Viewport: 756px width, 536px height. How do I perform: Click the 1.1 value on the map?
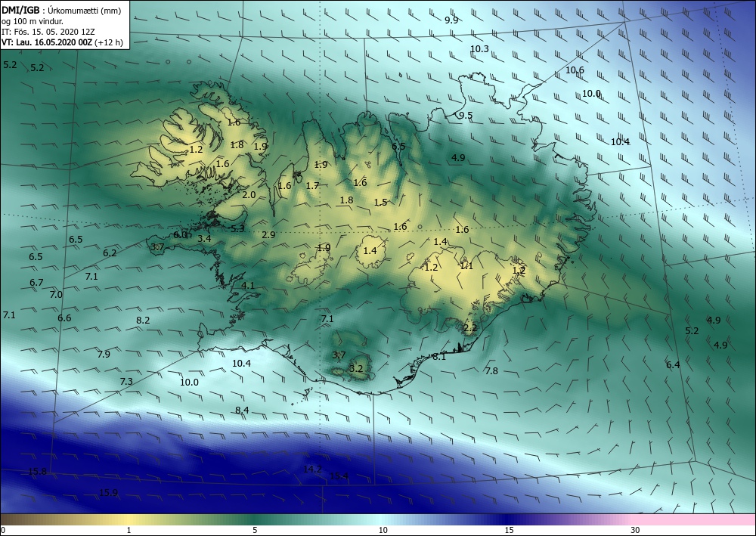(x=466, y=265)
